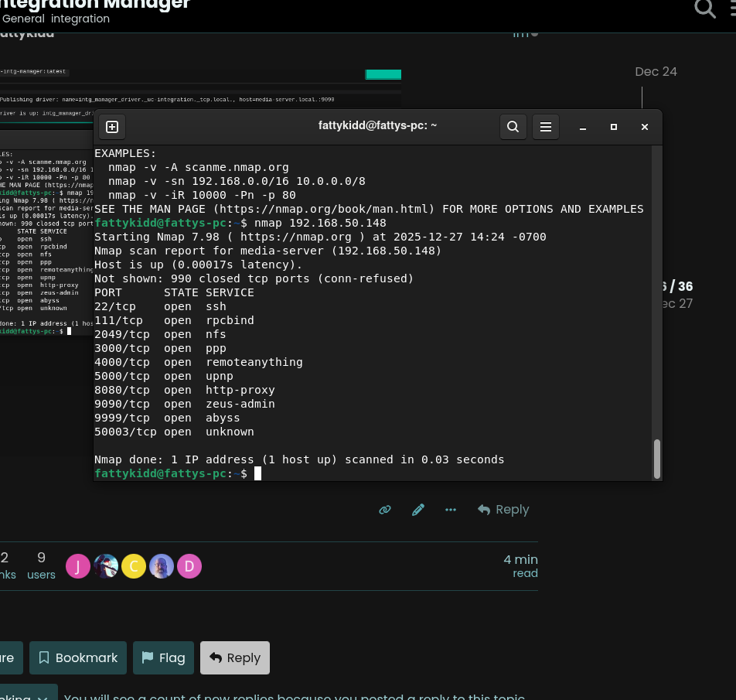The width and height of the screenshot is (736, 700).
Task: Jump to Dec 24 on timeline
Action: pos(656,72)
